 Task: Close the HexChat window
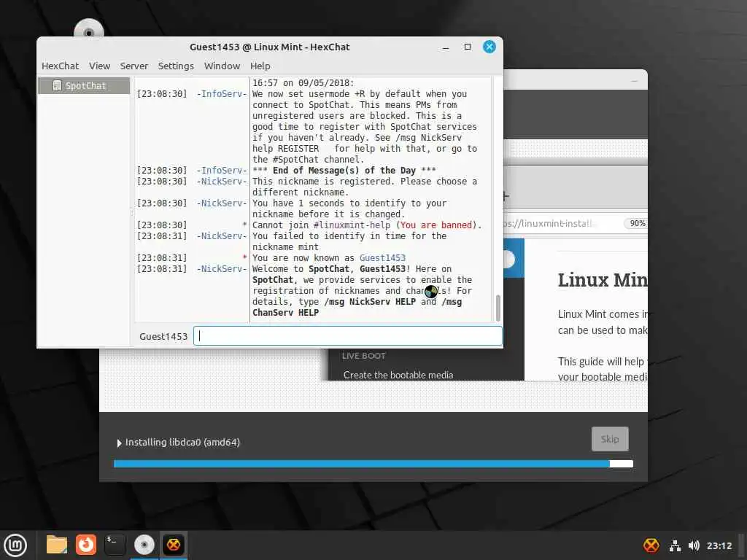[489, 47]
